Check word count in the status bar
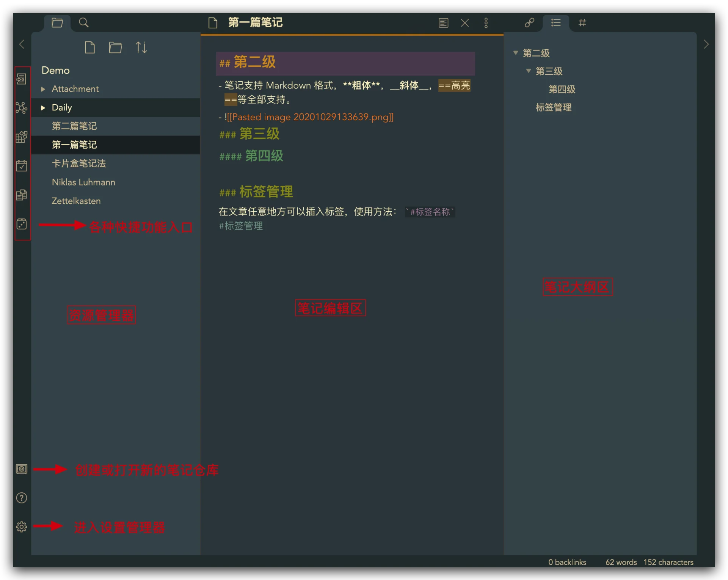Image resolution: width=728 pixels, height=580 pixels. pyautogui.click(x=621, y=562)
